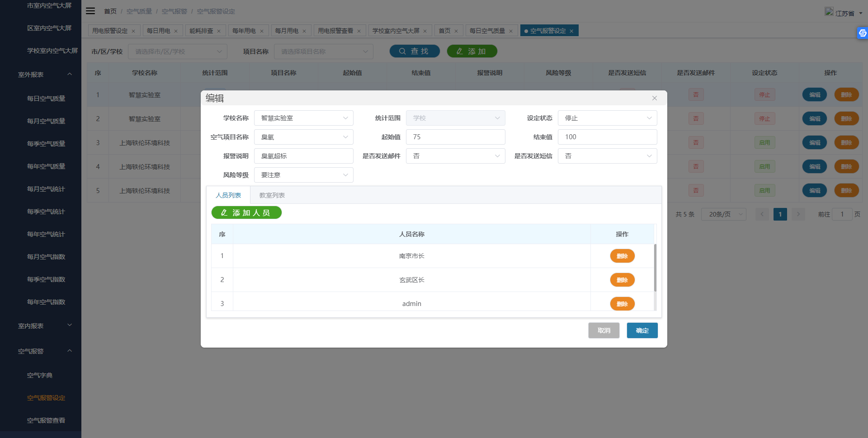Delete 南京市长 from the personnel list

tap(622, 256)
